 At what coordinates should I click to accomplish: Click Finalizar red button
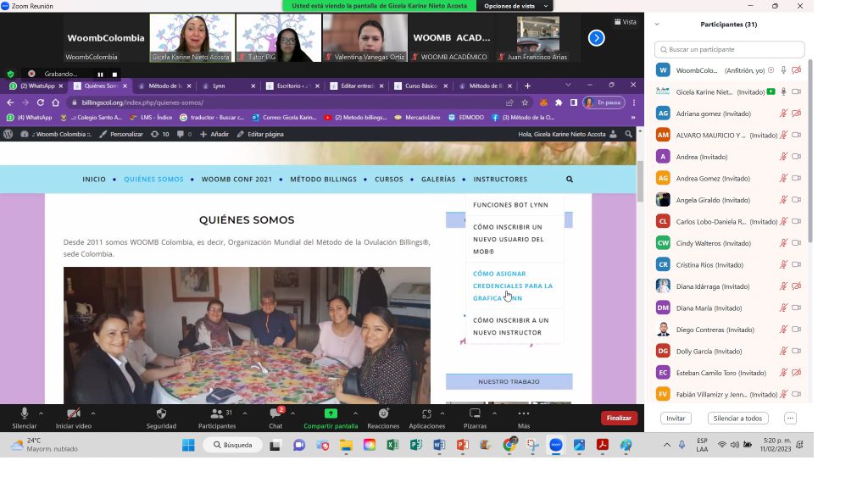[x=619, y=419]
